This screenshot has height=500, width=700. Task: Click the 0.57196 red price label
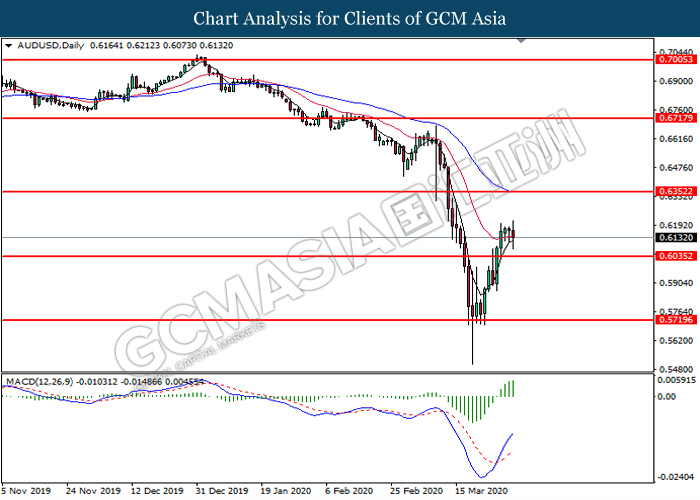coord(676,320)
